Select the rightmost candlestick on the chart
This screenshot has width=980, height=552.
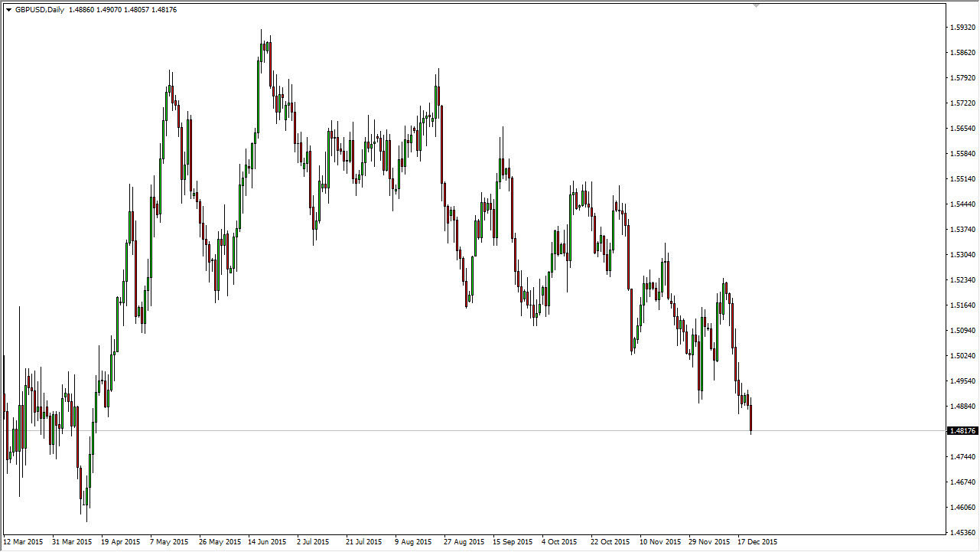(x=750, y=417)
